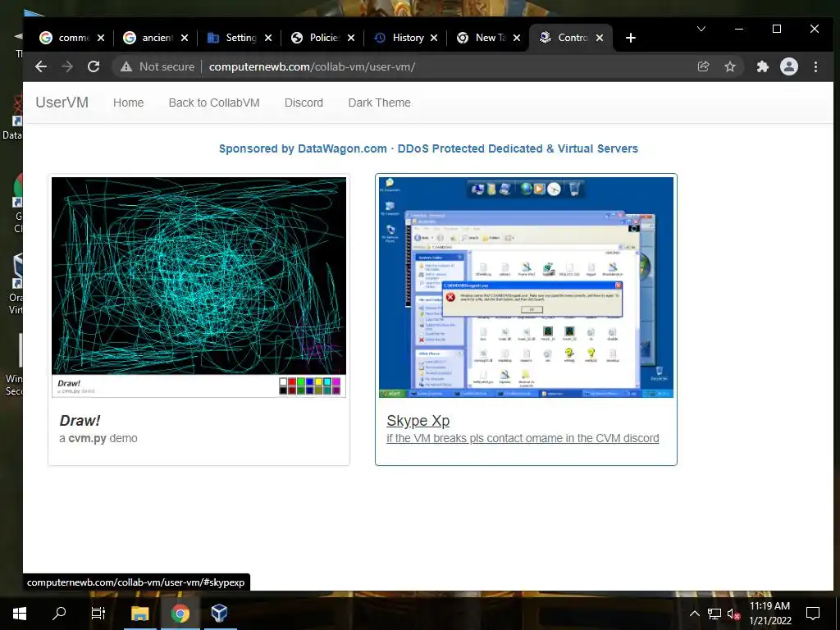840x630 pixels.
Task: Click the Chrome taskbar icon
Action: [x=180, y=614]
